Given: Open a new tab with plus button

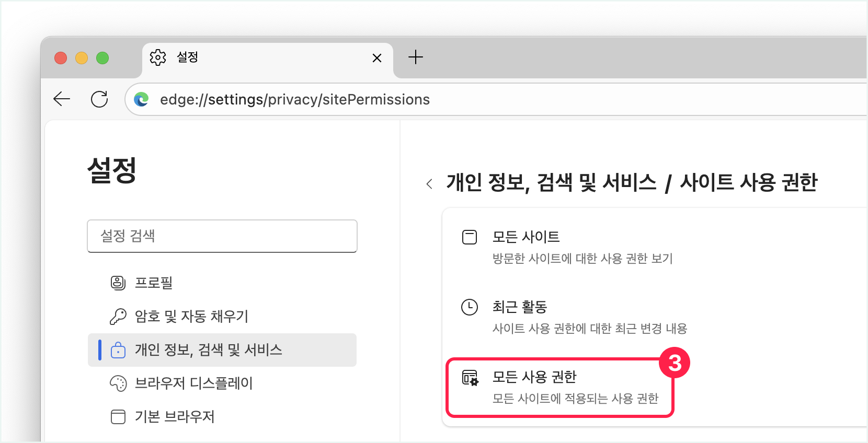Looking at the screenshot, I should pos(416,57).
